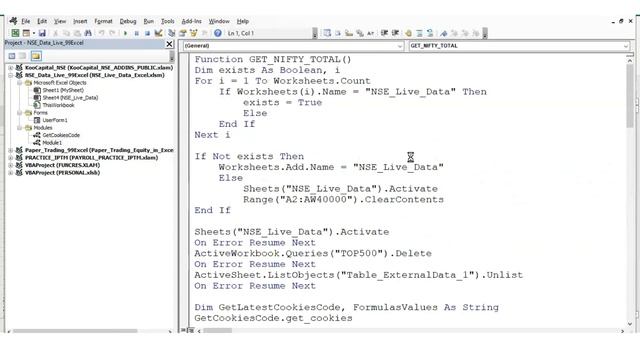The height and width of the screenshot is (360, 640).
Task: Click the Insert UserForm toolbar icon
Action: point(26,33)
